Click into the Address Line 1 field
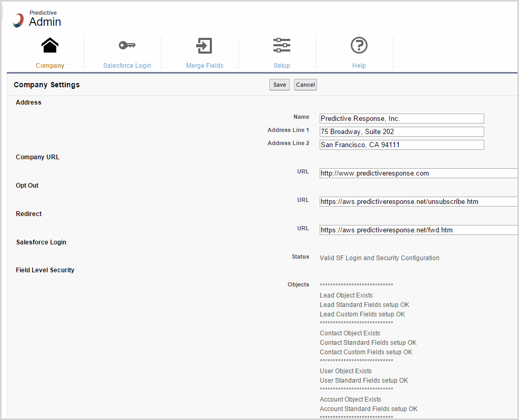The width and height of the screenshot is (519, 420). pyautogui.click(x=402, y=132)
